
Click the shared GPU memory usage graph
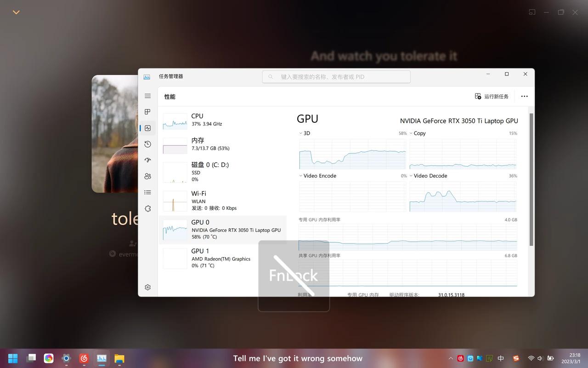408,273
